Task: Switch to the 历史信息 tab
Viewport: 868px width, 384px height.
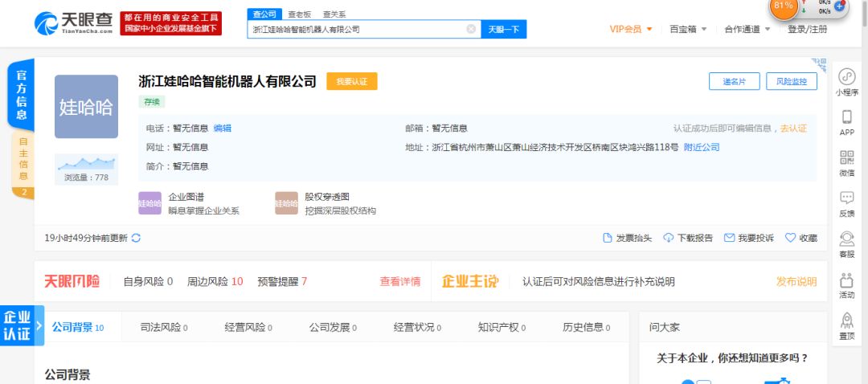Action: coord(586,327)
